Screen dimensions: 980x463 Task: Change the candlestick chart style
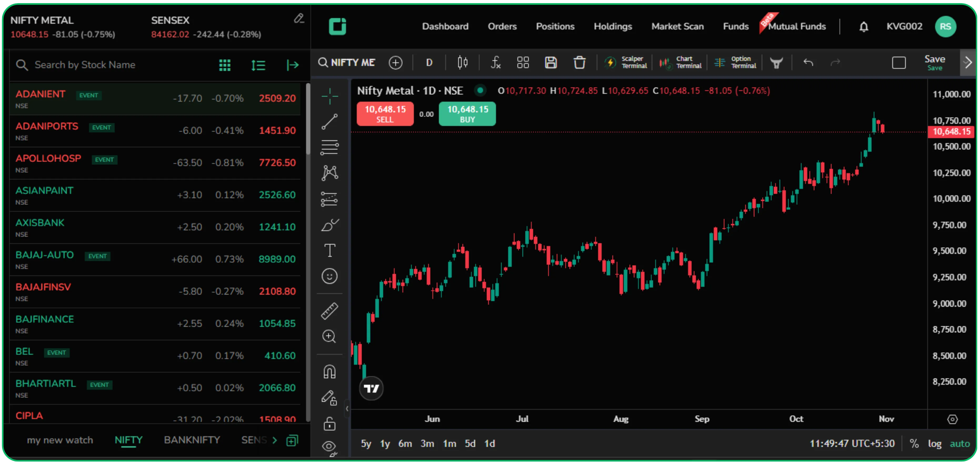pyautogui.click(x=462, y=62)
